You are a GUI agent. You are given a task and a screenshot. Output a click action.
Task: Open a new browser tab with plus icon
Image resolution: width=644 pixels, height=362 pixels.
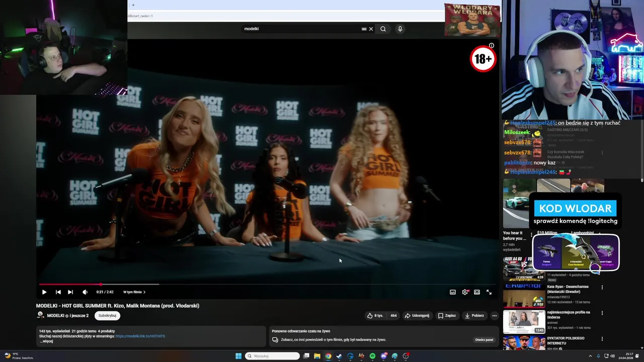(133, 5)
